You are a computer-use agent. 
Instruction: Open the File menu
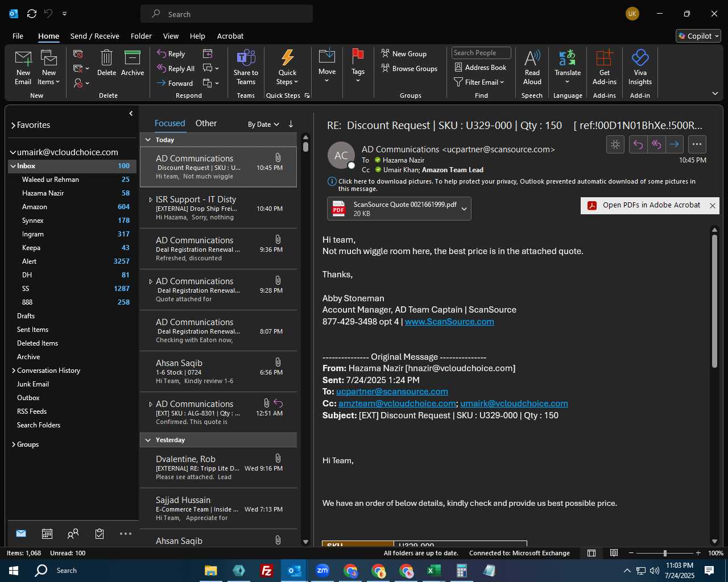(x=18, y=36)
